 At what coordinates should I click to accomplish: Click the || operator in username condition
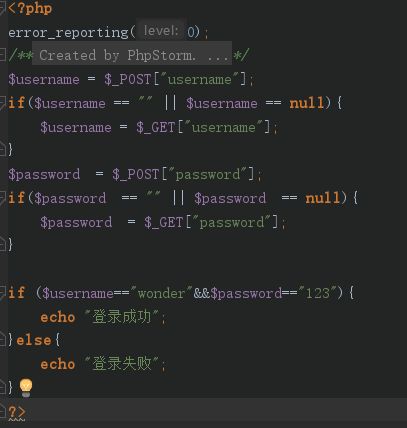coord(170,103)
